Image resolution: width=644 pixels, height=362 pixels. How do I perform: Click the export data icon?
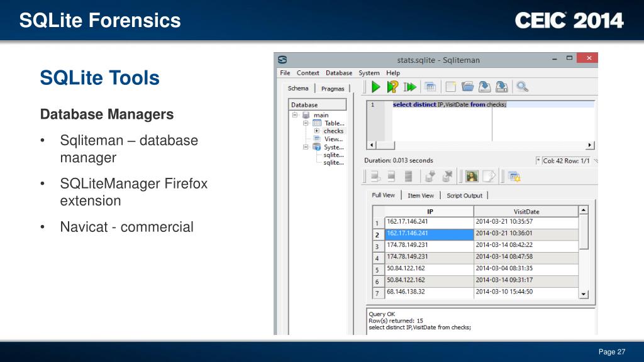tap(489, 177)
